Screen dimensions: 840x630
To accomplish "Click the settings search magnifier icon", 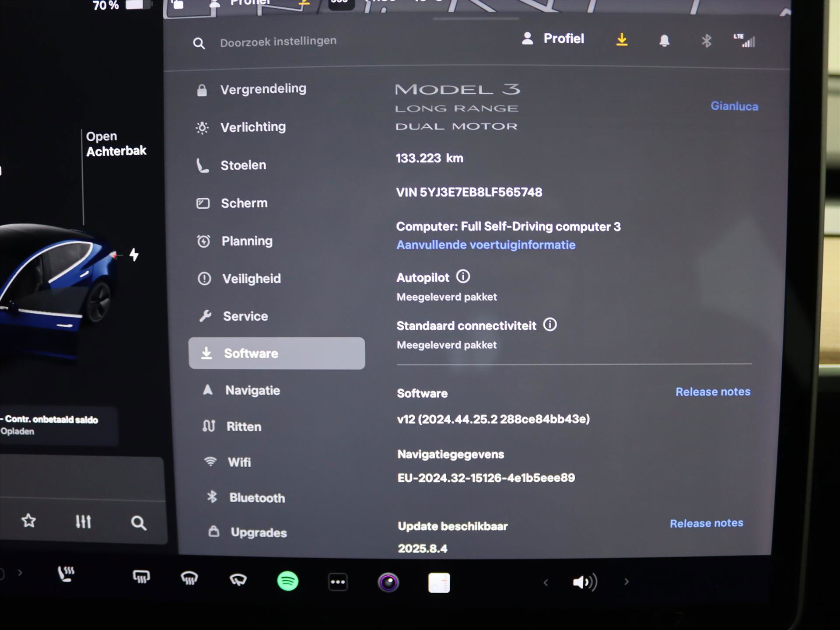I will pyautogui.click(x=199, y=43).
